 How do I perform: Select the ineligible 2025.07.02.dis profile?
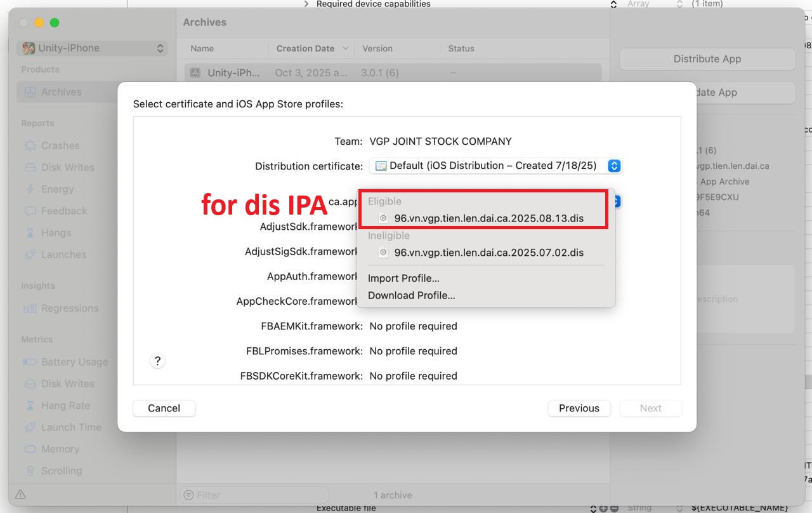coord(488,252)
